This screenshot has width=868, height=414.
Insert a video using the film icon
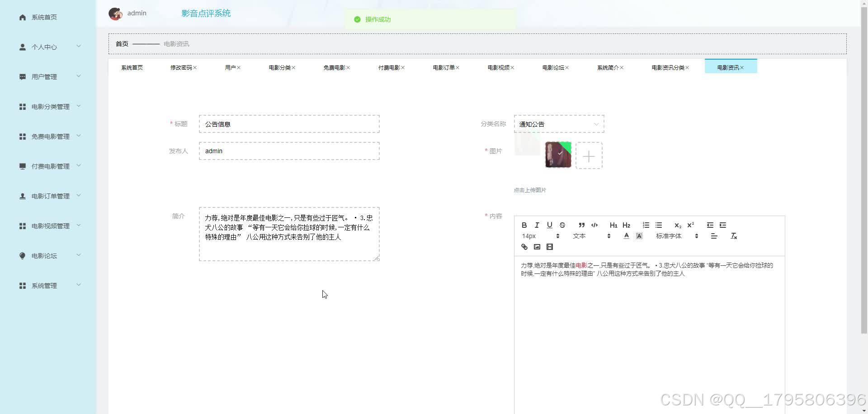coord(549,247)
